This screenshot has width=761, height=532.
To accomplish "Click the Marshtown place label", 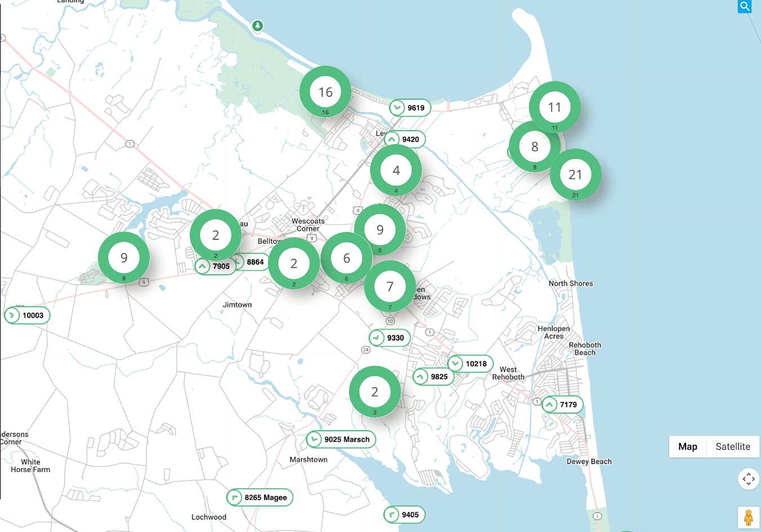I will [x=308, y=459].
